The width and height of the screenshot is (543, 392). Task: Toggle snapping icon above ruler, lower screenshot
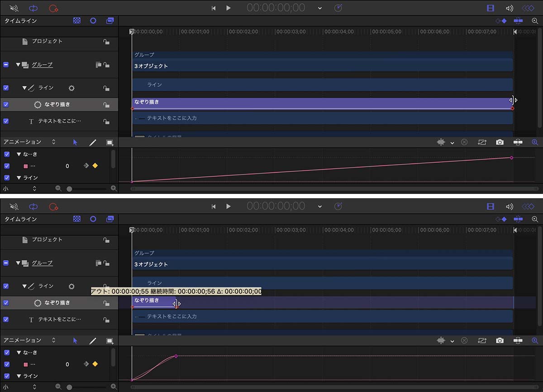tap(518, 219)
